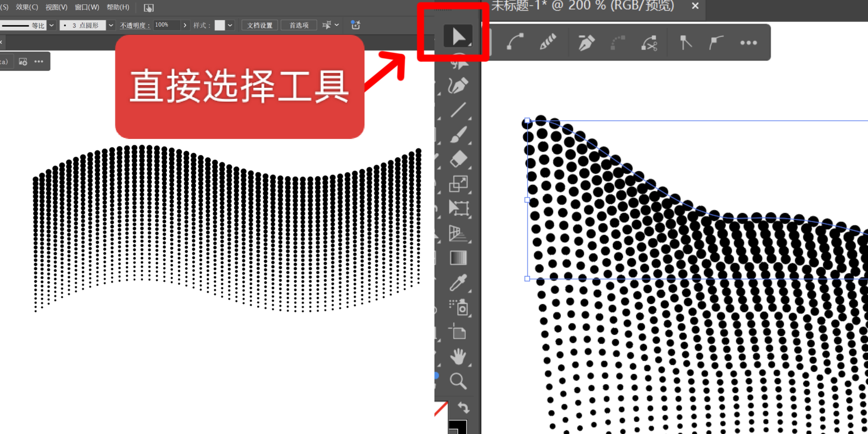Click the top-left anchor point handle
Image resolution: width=868 pixels, height=434 pixels.
pos(527,120)
